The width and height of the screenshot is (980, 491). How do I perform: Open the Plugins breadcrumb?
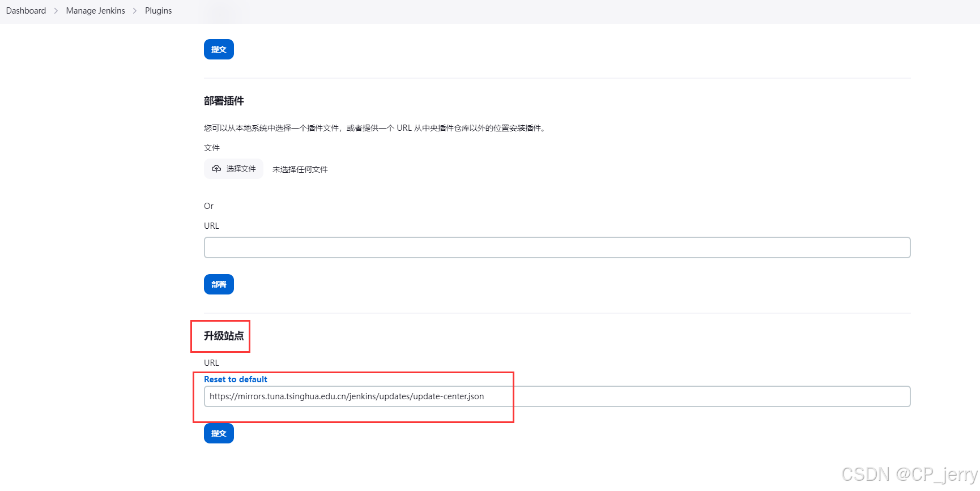tap(158, 11)
